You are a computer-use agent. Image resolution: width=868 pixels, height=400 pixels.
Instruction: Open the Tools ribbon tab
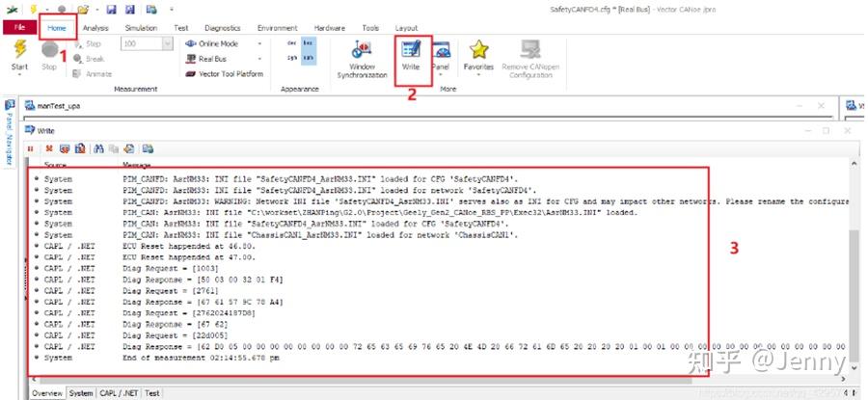click(x=370, y=28)
